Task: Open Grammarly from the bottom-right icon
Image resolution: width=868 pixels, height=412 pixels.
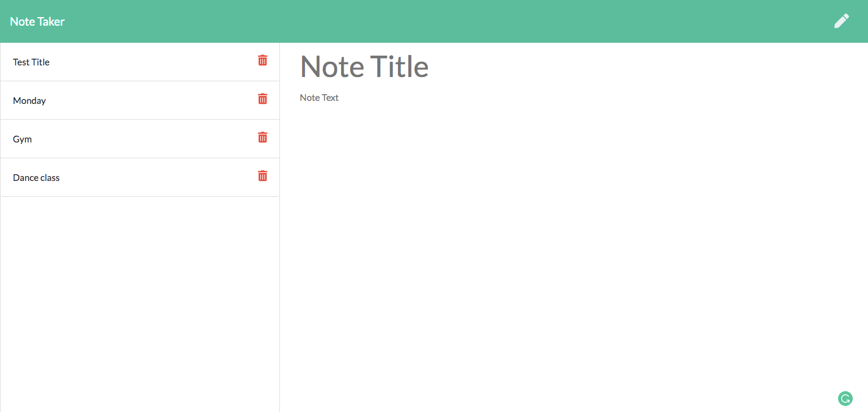Action: (845, 399)
